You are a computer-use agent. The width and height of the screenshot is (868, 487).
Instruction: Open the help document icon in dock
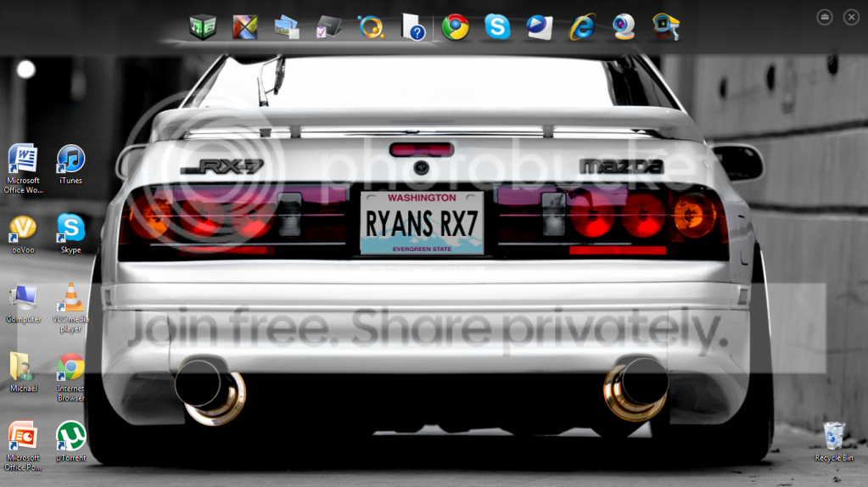(x=413, y=26)
